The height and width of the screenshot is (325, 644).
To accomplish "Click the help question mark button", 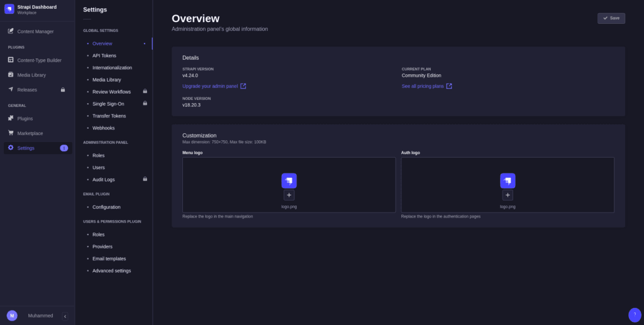I will (x=635, y=314).
